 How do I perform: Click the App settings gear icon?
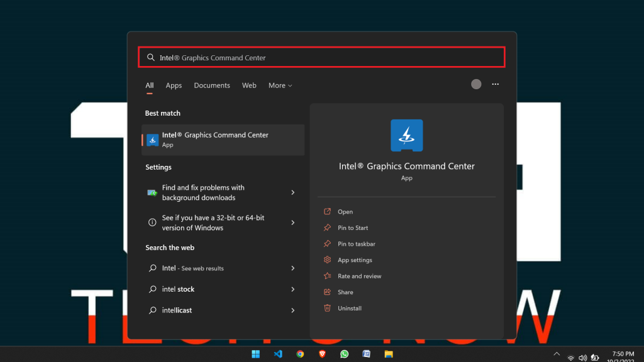[x=327, y=260]
